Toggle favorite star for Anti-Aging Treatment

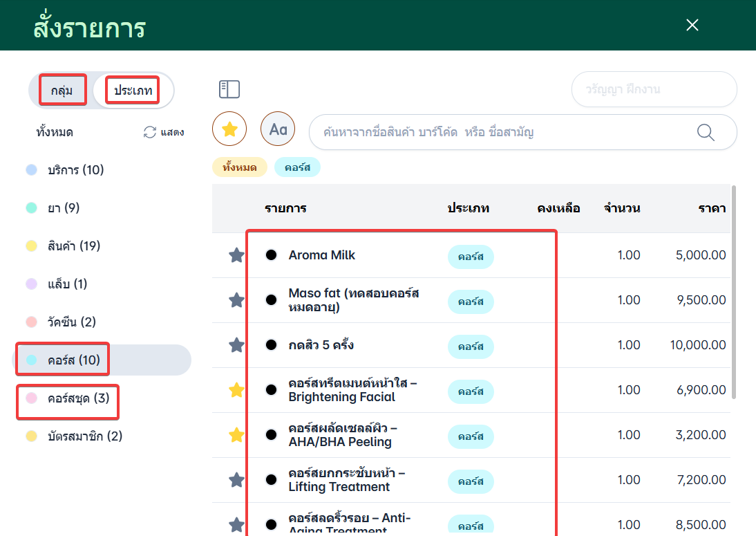tap(236, 525)
